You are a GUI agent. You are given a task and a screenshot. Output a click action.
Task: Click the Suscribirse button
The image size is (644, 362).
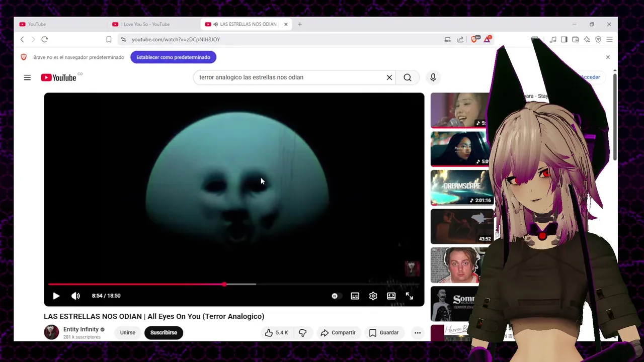(164, 332)
